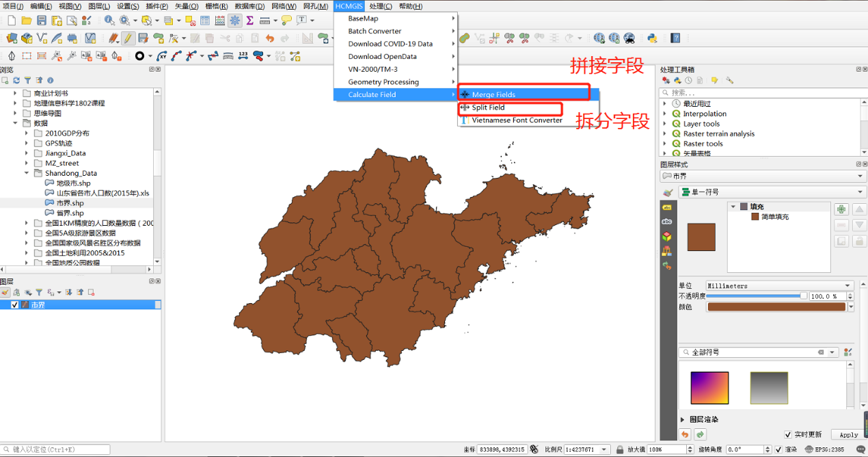
Task: Click the 颜色 fill color swatch
Action: tap(776, 307)
